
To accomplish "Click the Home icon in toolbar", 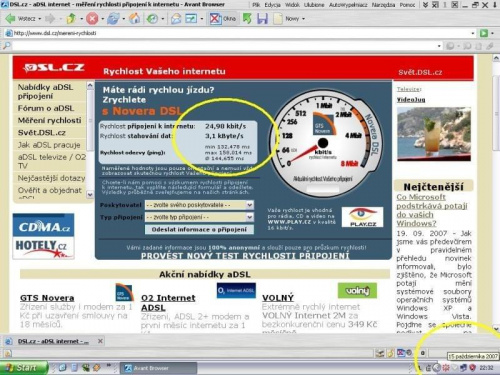I will coord(135,19).
